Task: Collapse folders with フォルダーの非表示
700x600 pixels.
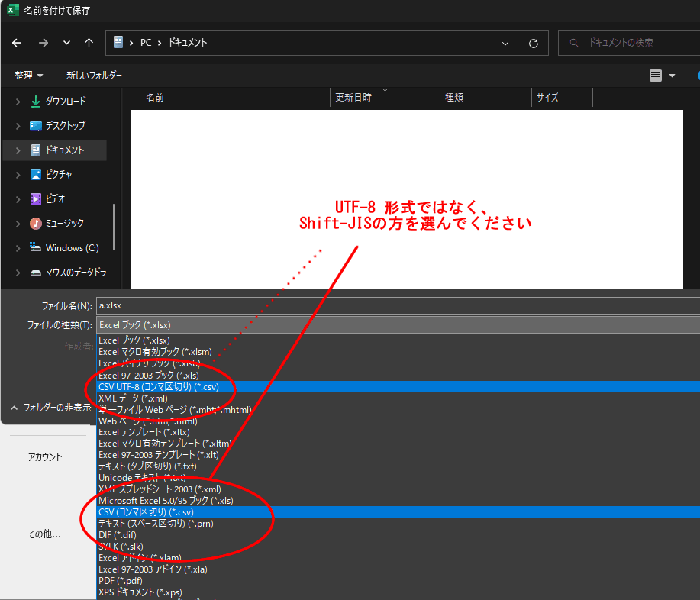Action: point(50,408)
